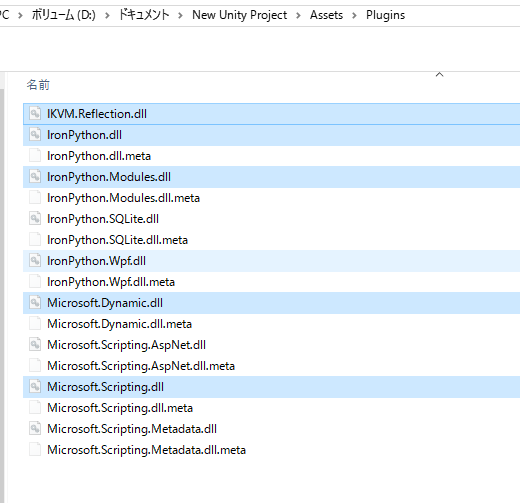Click the IronPython.Wpf.dll.meta file icon
The width and height of the screenshot is (520, 503).
35,282
